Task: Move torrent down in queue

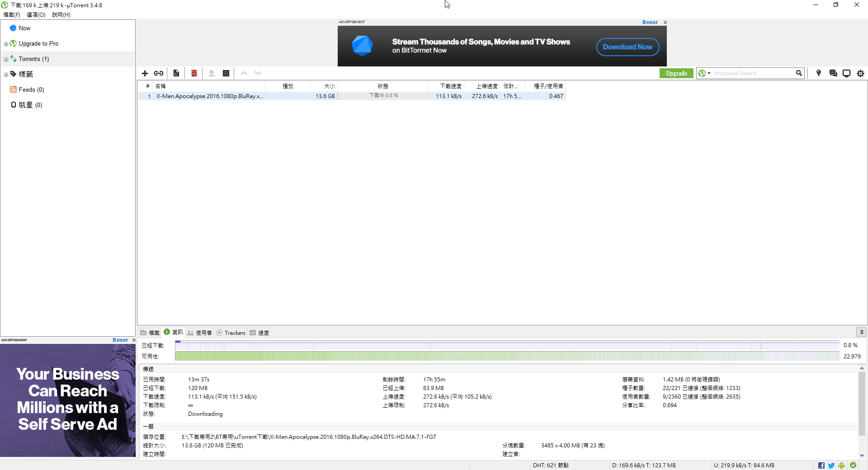Action: click(x=258, y=73)
